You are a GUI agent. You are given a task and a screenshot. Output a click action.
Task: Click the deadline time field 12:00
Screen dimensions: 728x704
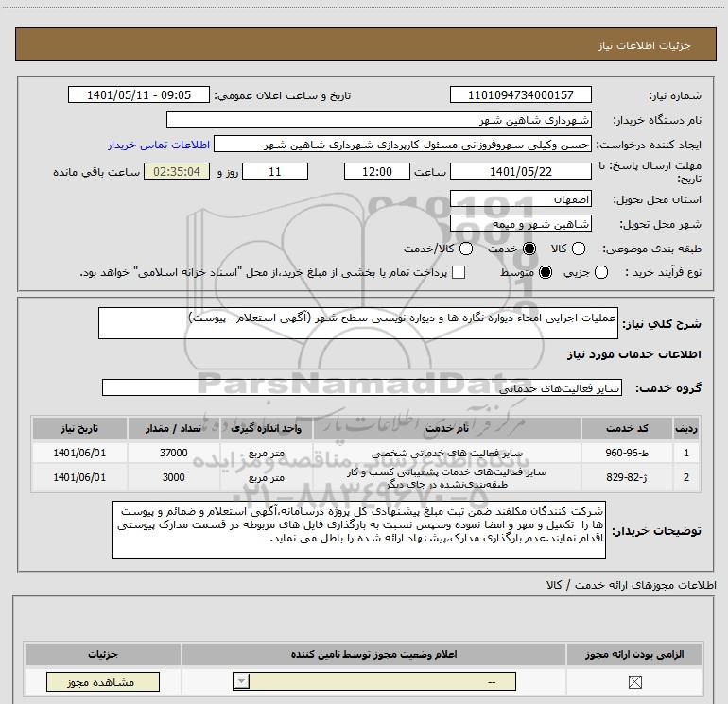click(377, 171)
